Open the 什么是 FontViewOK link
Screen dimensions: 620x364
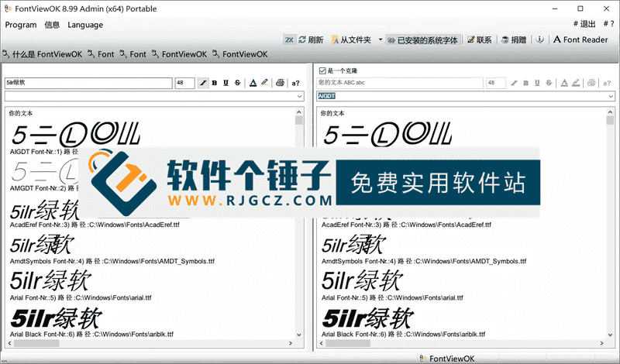[x=43, y=54]
